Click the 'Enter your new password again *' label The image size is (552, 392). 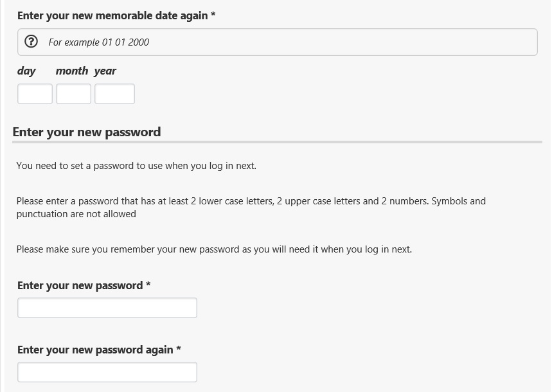pos(99,350)
